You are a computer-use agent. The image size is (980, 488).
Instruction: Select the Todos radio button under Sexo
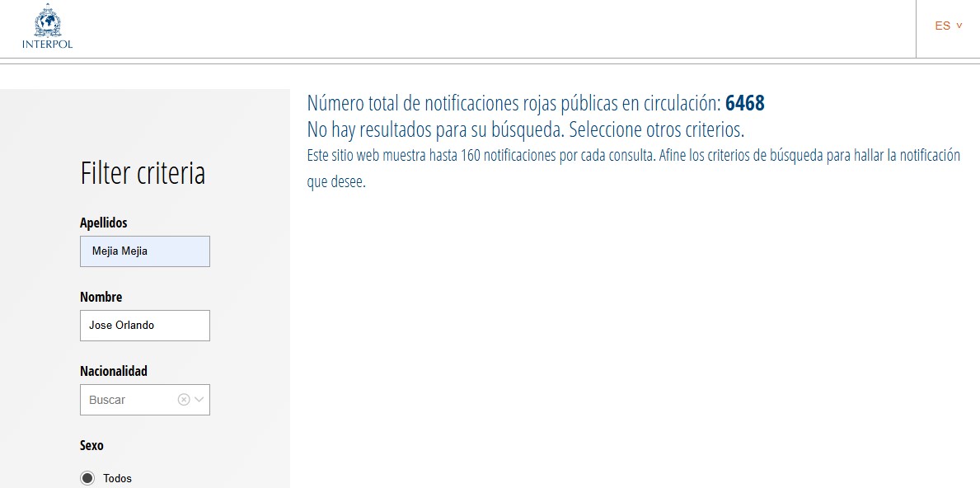pyautogui.click(x=87, y=478)
